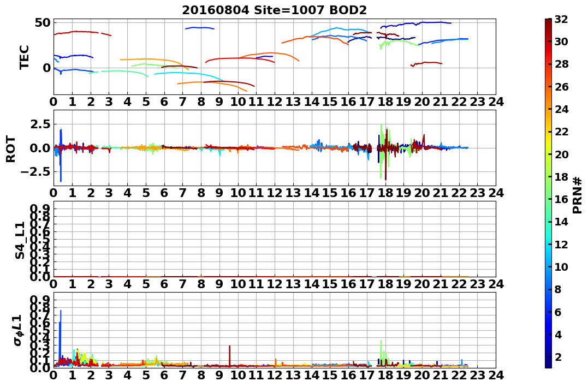Viewport: 588px width, 387px height.
Task: Click colorbar tick value 30
Action: coord(561,41)
